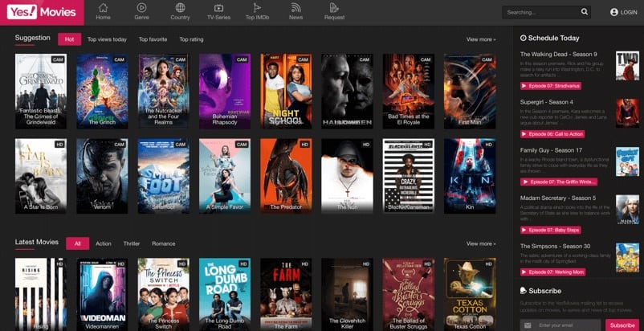
Task: Open Episode 07: Baby Steps link
Action: tap(552, 229)
